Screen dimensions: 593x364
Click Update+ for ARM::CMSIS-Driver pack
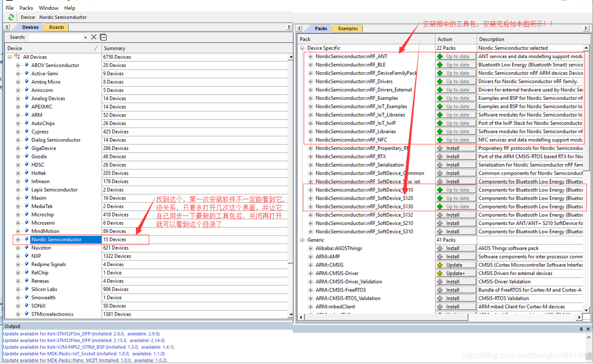(x=456, y=273)
